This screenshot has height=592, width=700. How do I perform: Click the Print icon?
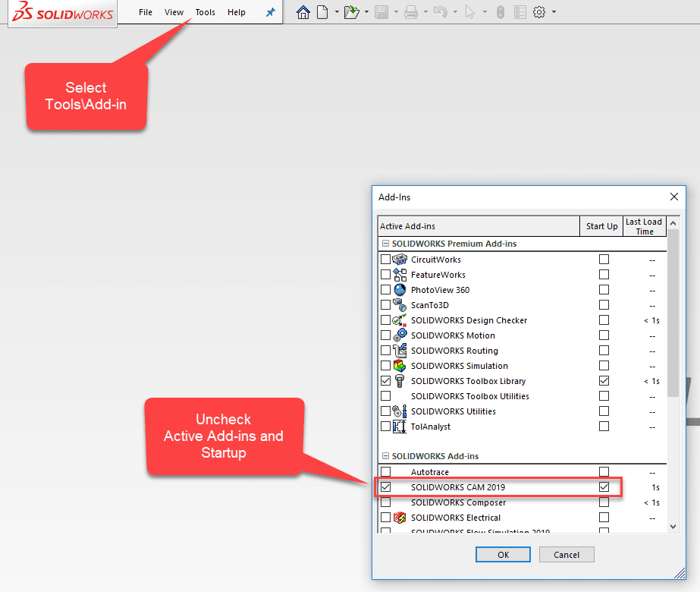point(411,12)
